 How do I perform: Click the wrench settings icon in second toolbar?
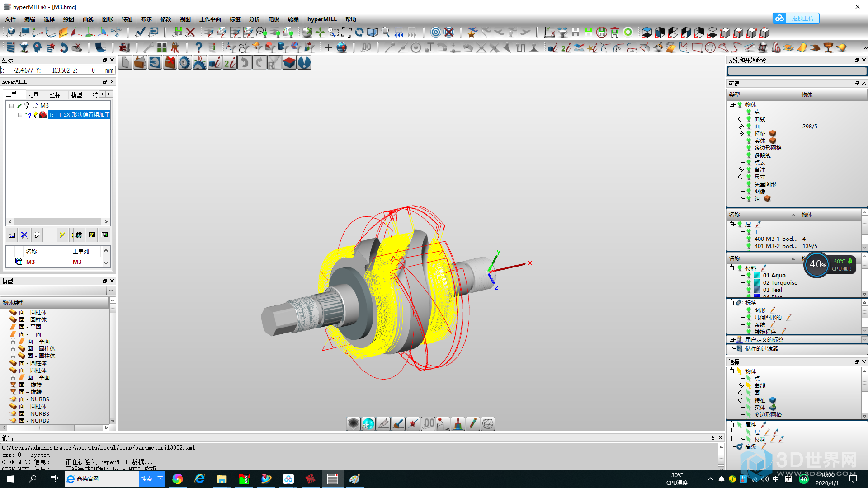click(149, 47)
